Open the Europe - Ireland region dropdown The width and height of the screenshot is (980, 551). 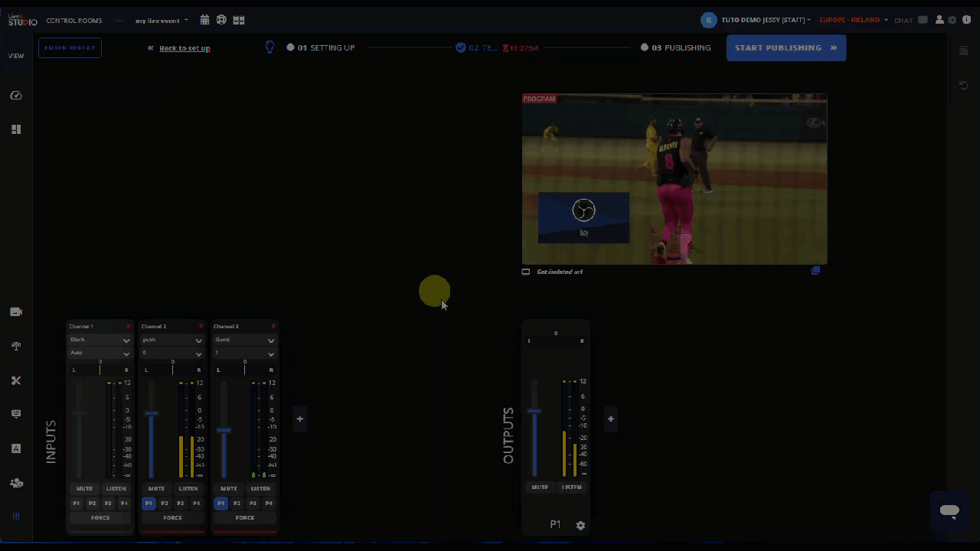[853, 20]
